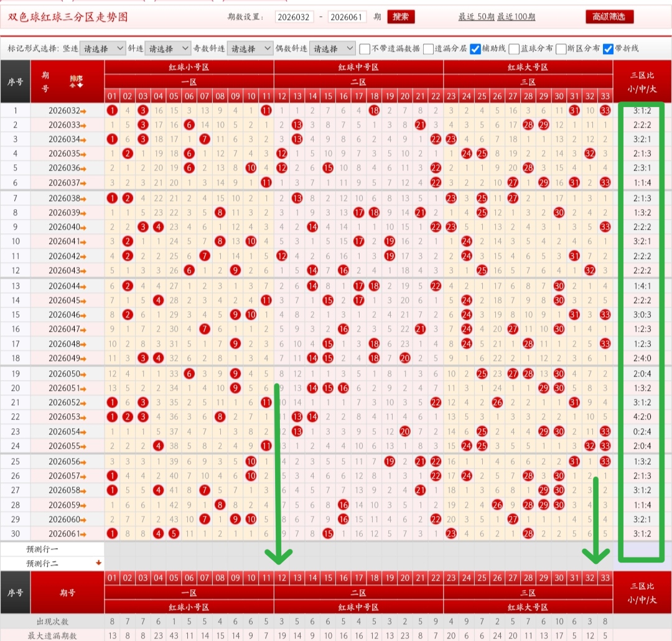Click the orange arrow next to issue 2026032
Viewport: 672px width, 641px height.
click(83, 111)
